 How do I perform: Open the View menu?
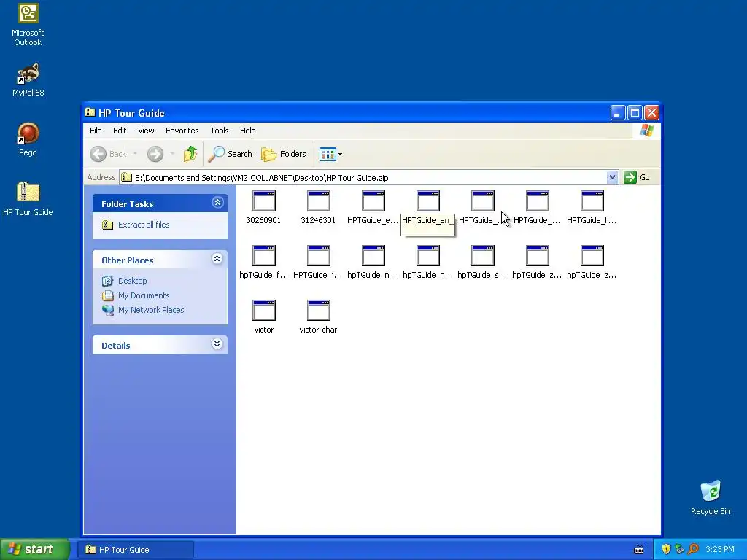tap(146, 131)
